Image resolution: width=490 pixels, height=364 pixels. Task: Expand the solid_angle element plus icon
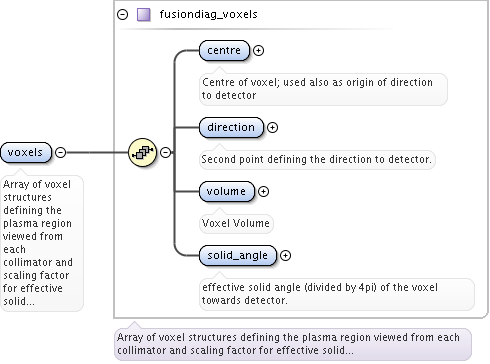point(285,255)
